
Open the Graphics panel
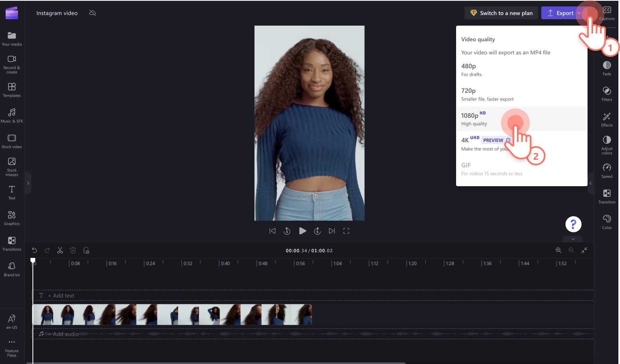coord(12,217)
